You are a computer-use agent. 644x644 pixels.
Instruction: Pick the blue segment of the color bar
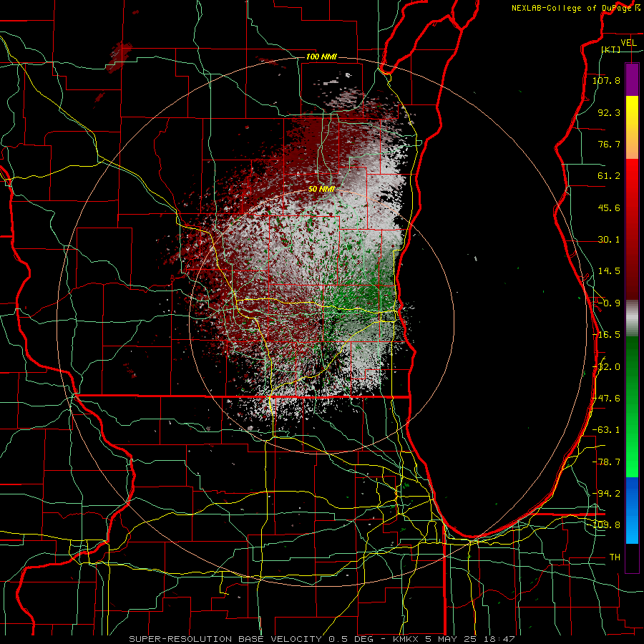click(632, 510)
